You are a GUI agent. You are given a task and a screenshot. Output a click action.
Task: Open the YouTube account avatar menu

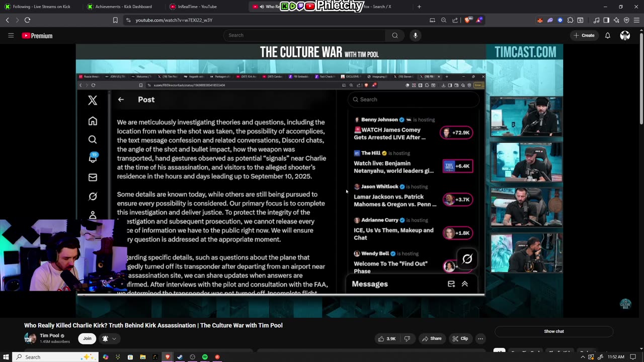(625, 36)
